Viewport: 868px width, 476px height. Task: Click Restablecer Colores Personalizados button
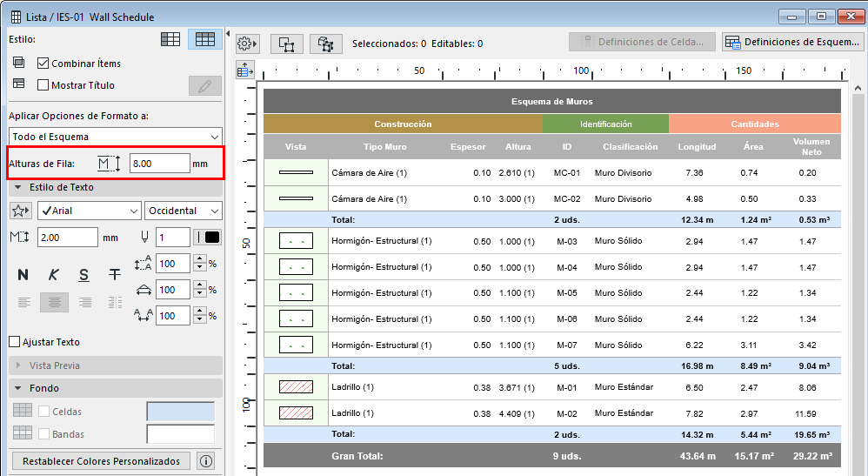pyautogui.click(x=101, y=461)
